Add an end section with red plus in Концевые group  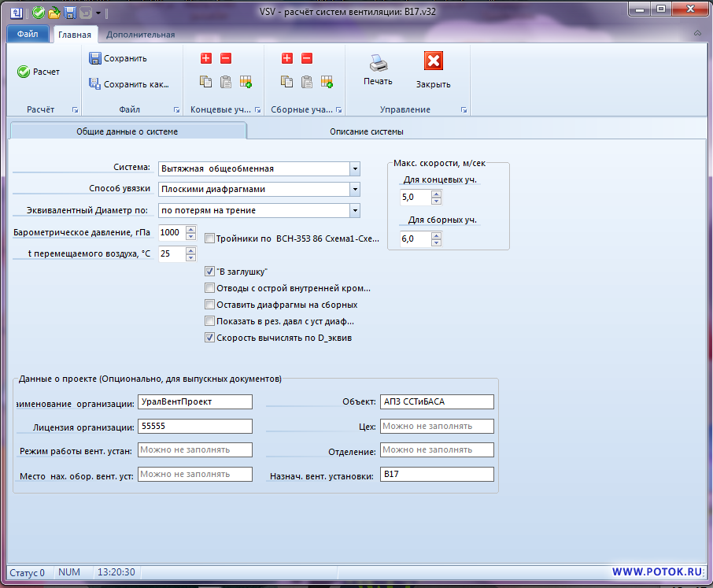click(x=206, y=58)
